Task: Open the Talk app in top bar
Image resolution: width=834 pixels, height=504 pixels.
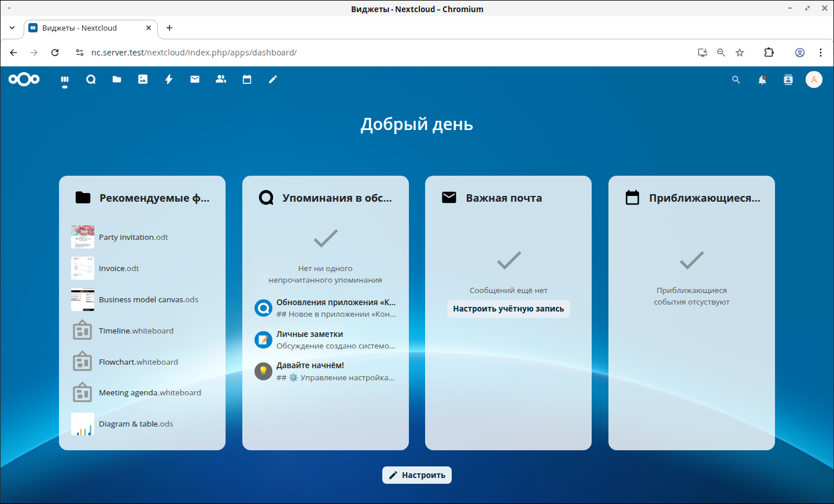Action: [x=91, y=80]
